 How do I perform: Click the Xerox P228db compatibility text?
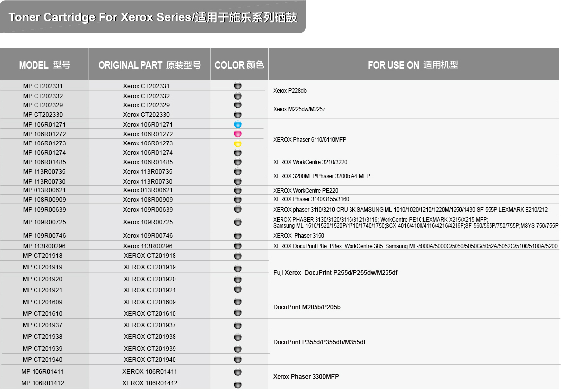[x=290, y=91]
